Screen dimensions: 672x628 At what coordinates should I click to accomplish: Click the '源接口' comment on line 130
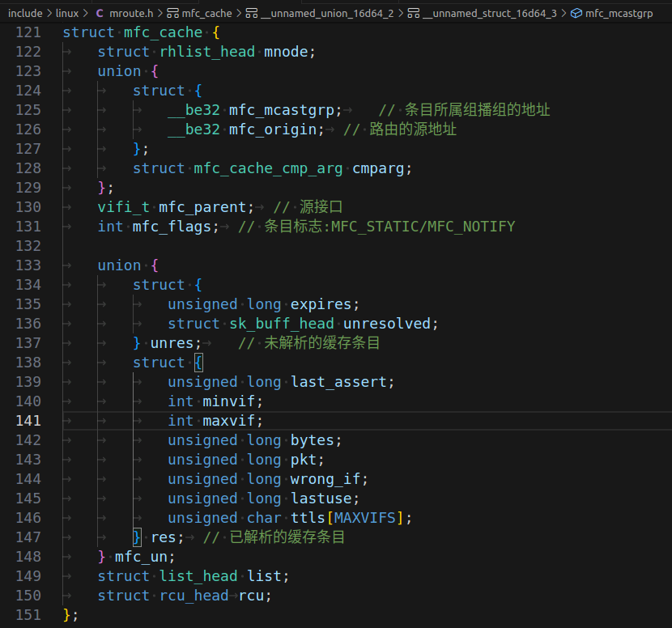point(321,207)
